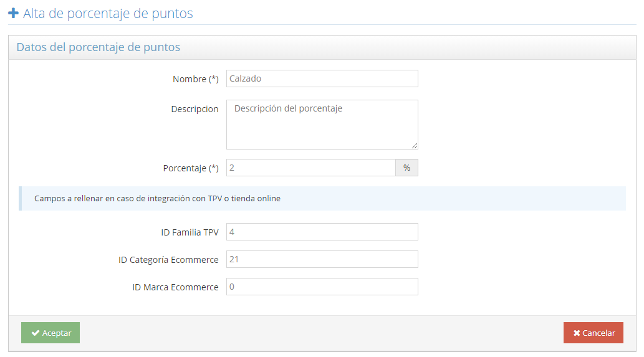Image resolution: width=644 pixels, height=357 pixels.
Task: Select the ID Marca Ecommerce field
Action: pyautogui.click(x=322, y=287)
